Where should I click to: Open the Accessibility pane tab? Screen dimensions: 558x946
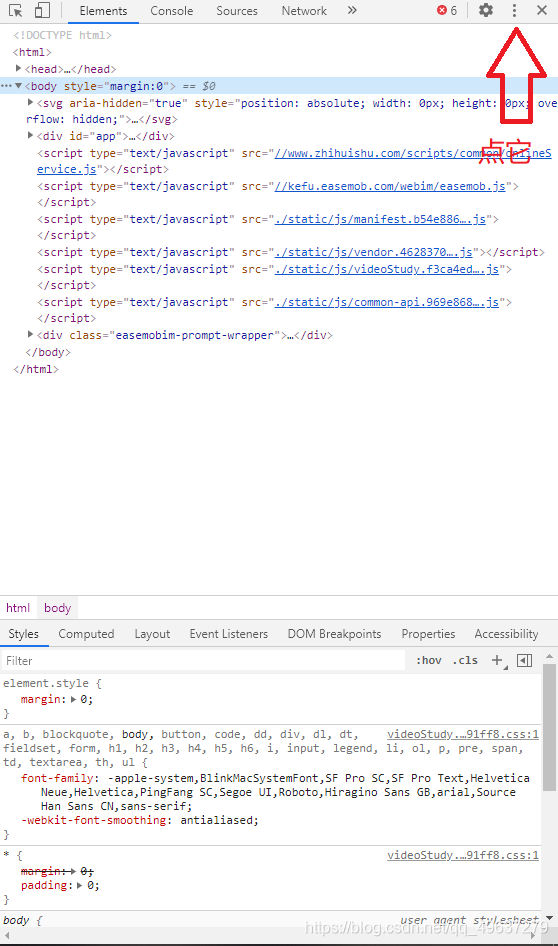tap(506, 634)
